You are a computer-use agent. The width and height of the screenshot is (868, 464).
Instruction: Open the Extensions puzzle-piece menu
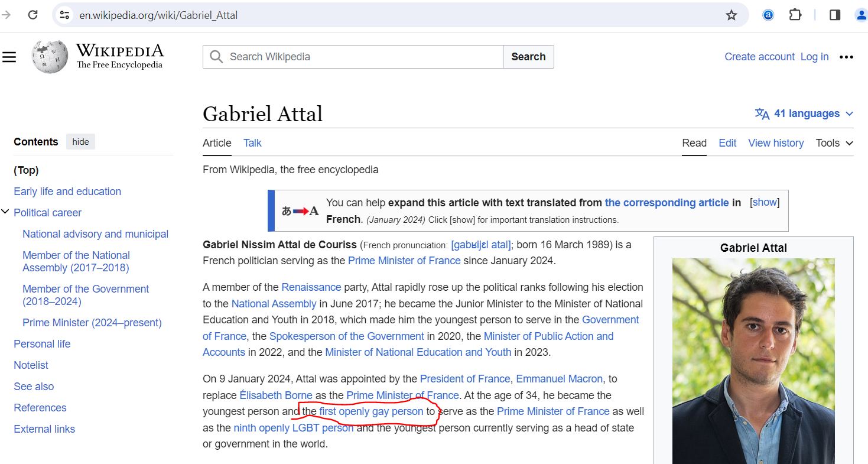(x=795, y=15)
